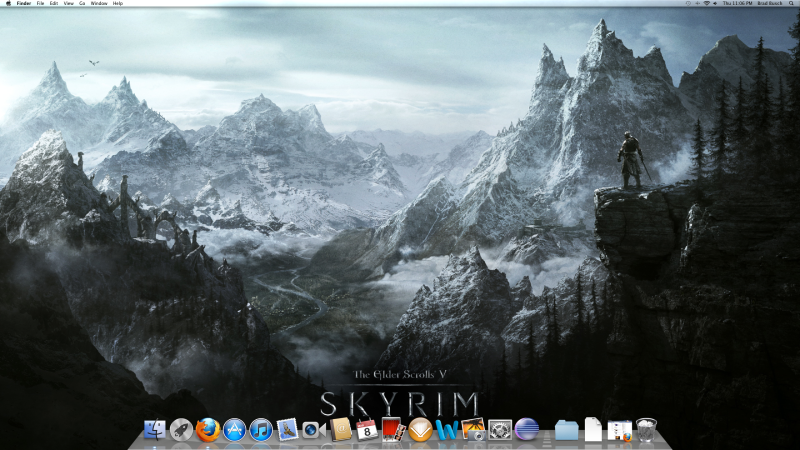Click the orange download arrow dock app
Screen dimensions: 800x450
pyautogui.click(x=420, y=430)
